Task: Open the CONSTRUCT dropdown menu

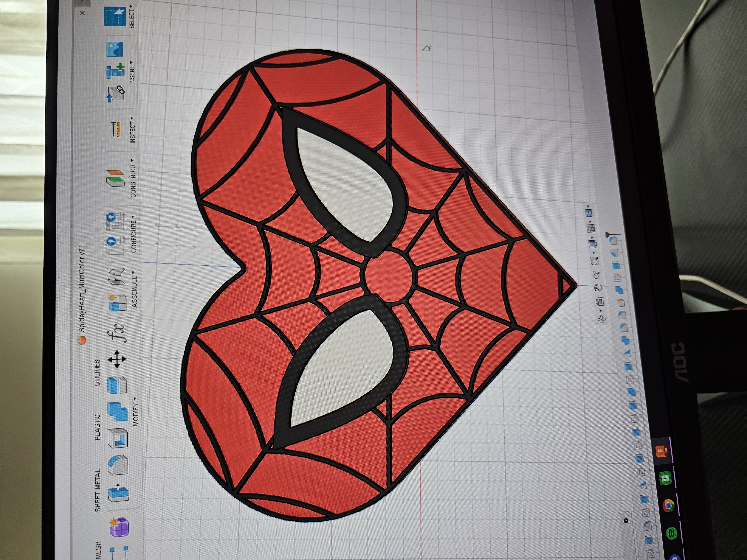Action: point(133,178)
